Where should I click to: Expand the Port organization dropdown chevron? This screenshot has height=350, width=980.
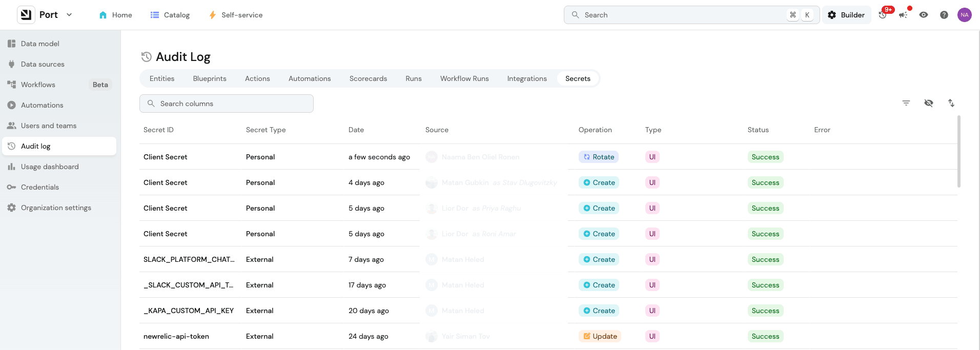69,15
